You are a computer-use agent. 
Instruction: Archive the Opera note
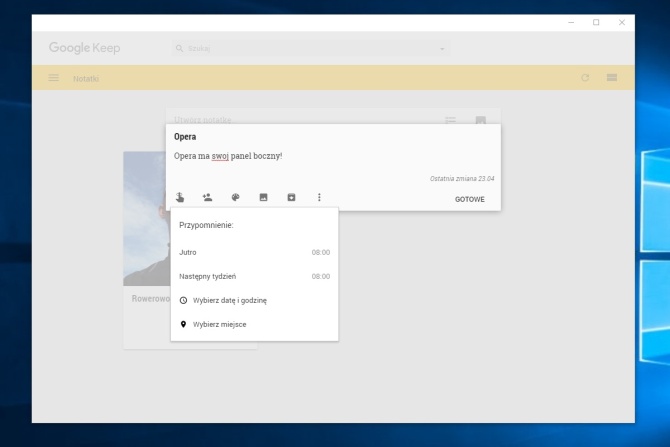pyautogui.click(x=292, y=198)
